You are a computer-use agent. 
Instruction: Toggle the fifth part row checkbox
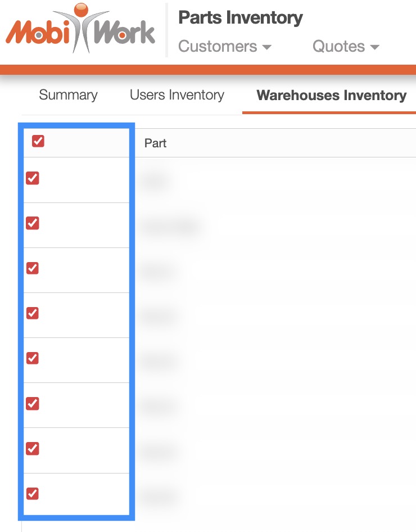click(33, 358)
